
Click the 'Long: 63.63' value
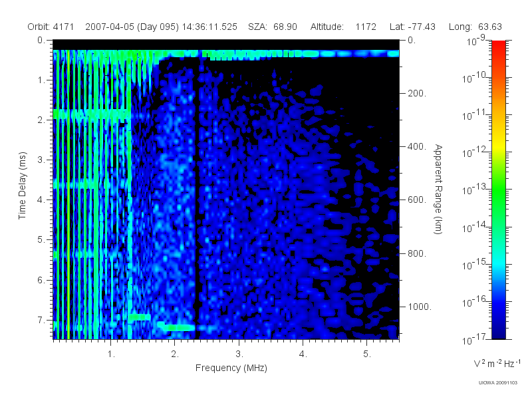click(475, 27)
